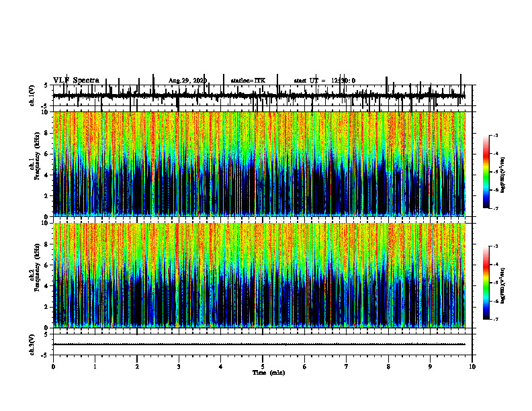The height and width of the screenshot is (411, 532).
Task: Click the "-7" label on the ch.1 color bar
Action: click(x=496, y=208)
